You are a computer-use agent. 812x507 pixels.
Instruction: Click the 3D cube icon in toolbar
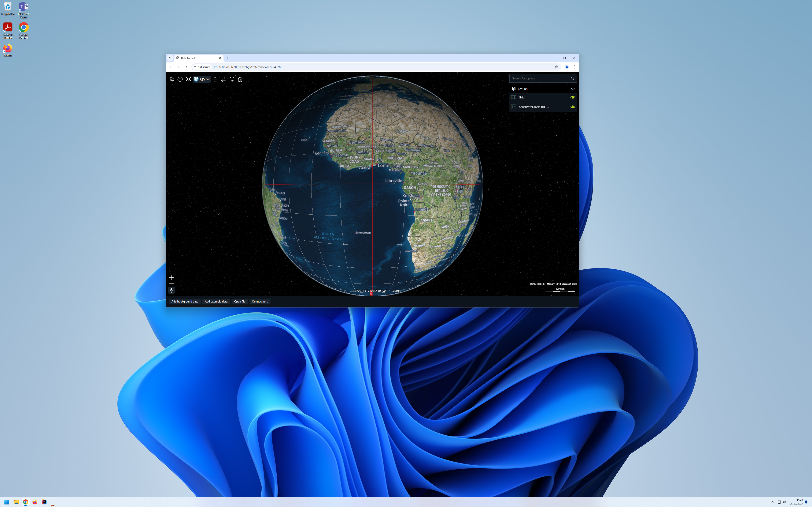tap(232, 79)
